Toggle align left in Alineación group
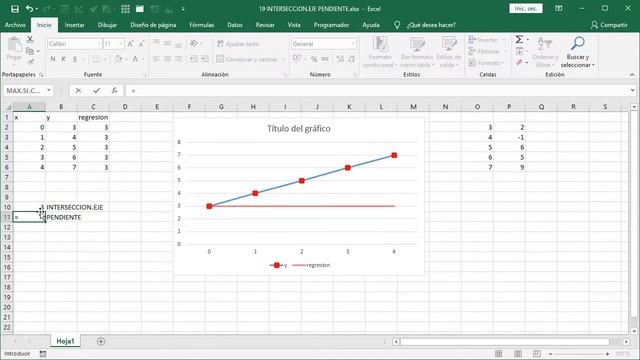640x360 pixels. [x=156, y=59]
